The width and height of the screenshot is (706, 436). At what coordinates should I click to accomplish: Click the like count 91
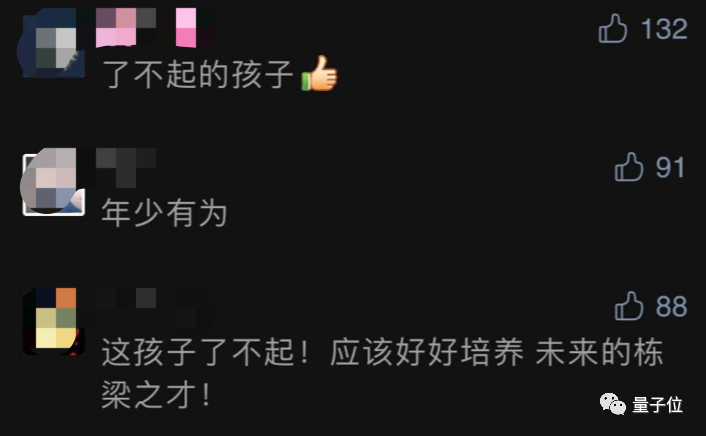pyautogui.click(x=670, y=168)
